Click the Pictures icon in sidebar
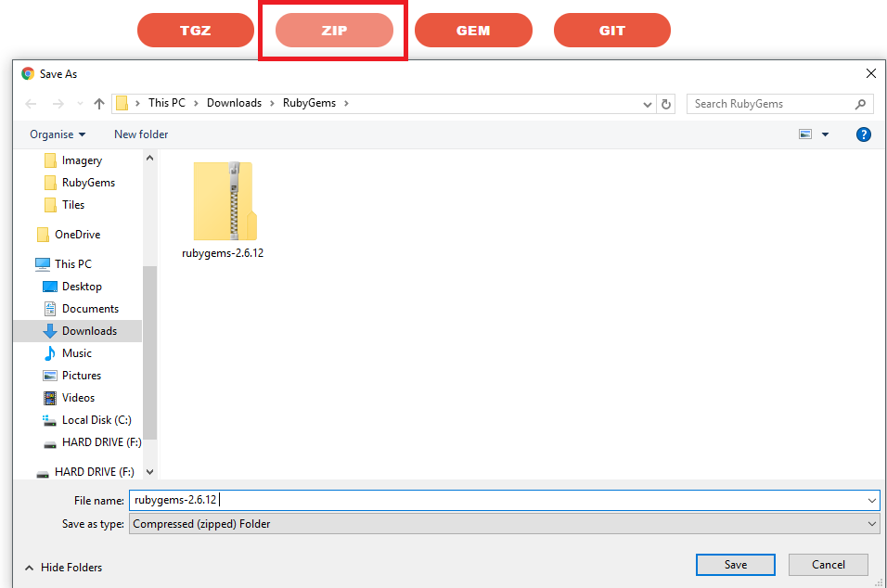887x588 pixels. pos(50,376)
